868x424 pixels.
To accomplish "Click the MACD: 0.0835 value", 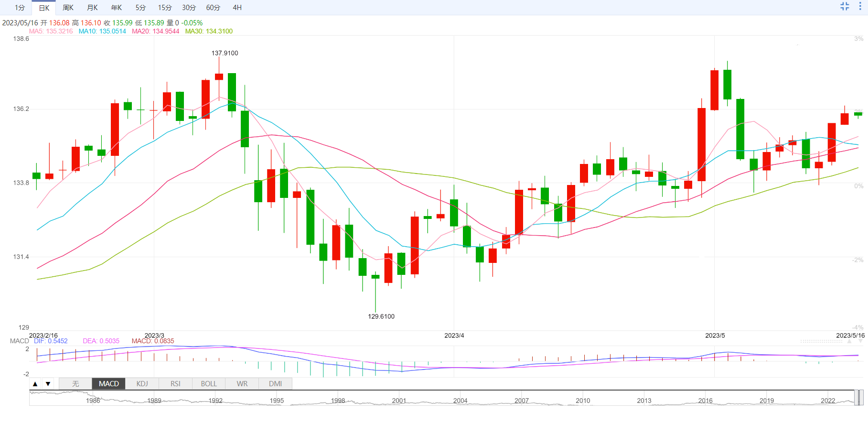I will 153,341.
